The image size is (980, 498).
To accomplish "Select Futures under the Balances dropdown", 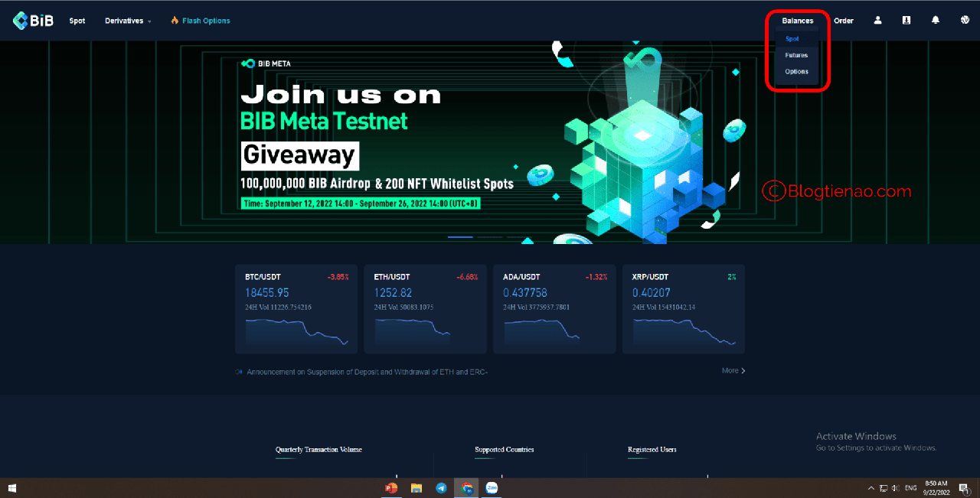I will coord(796,55).
